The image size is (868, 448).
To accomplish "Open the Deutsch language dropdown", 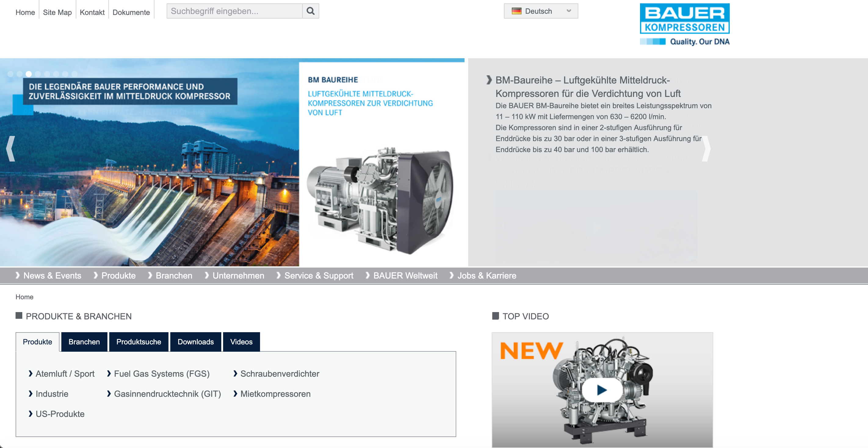I will 541,11.
